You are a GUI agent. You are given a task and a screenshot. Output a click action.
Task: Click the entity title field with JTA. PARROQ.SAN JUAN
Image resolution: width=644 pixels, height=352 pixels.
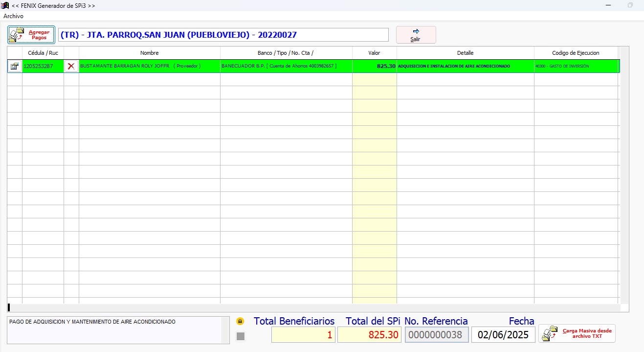[223, 35]
